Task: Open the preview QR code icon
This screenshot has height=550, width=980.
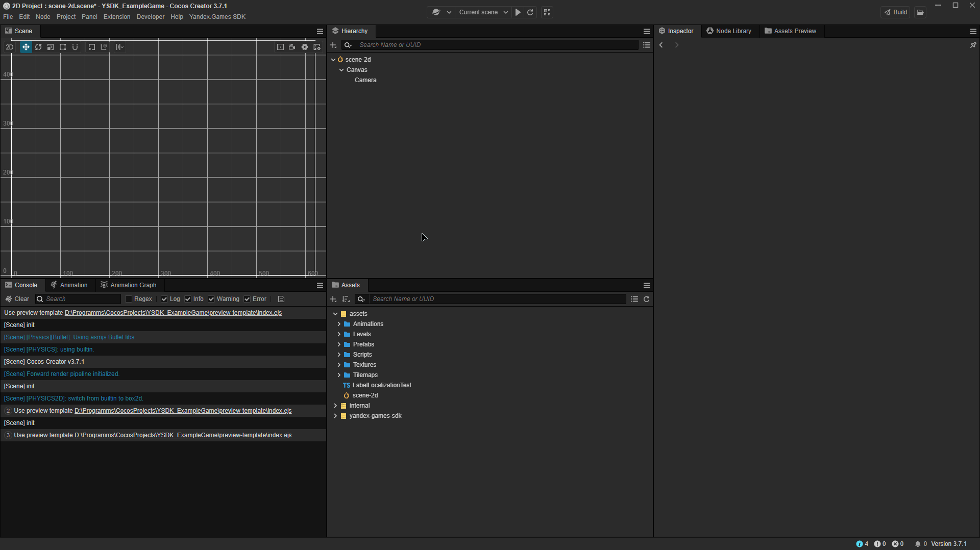Action: click(547, 12)
